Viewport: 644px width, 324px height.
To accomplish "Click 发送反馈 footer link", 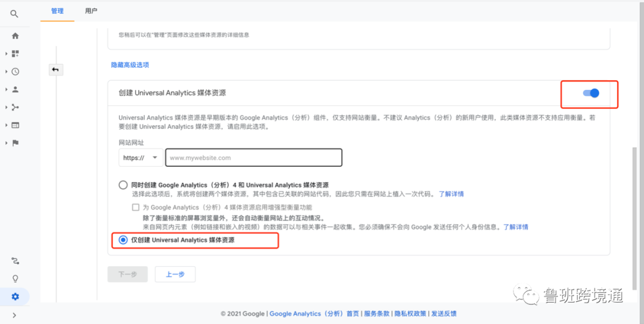I will click(x=444, y=314).
